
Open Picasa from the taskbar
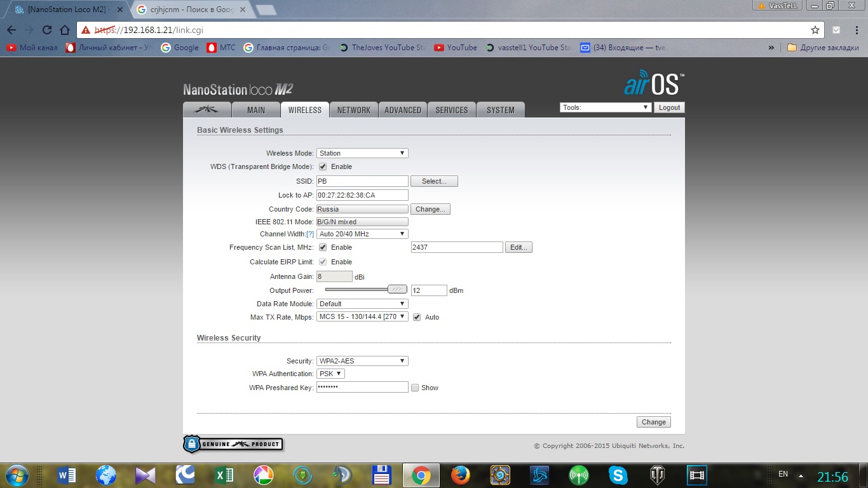[263, 475]
